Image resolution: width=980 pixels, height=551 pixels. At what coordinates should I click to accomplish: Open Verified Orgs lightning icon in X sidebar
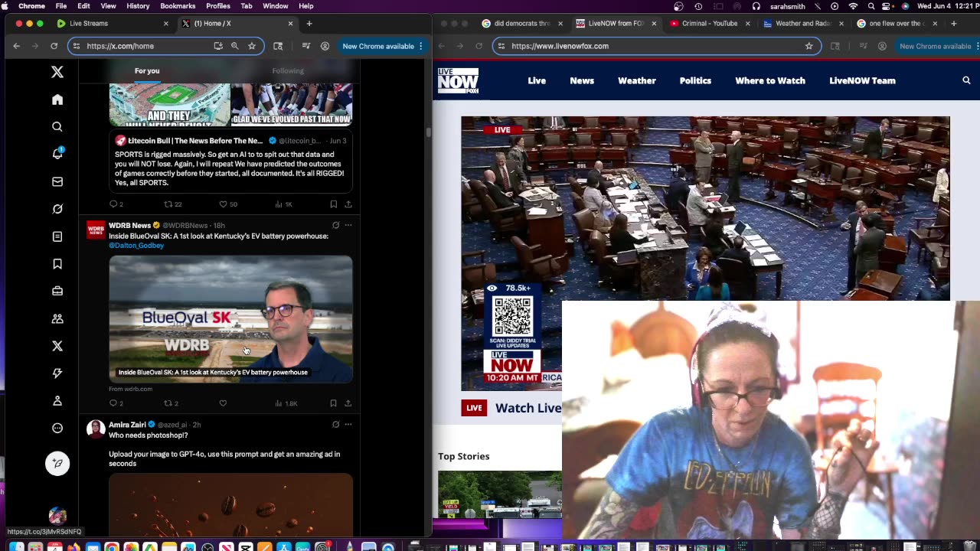pyautogui.click(x=57, y=373)
